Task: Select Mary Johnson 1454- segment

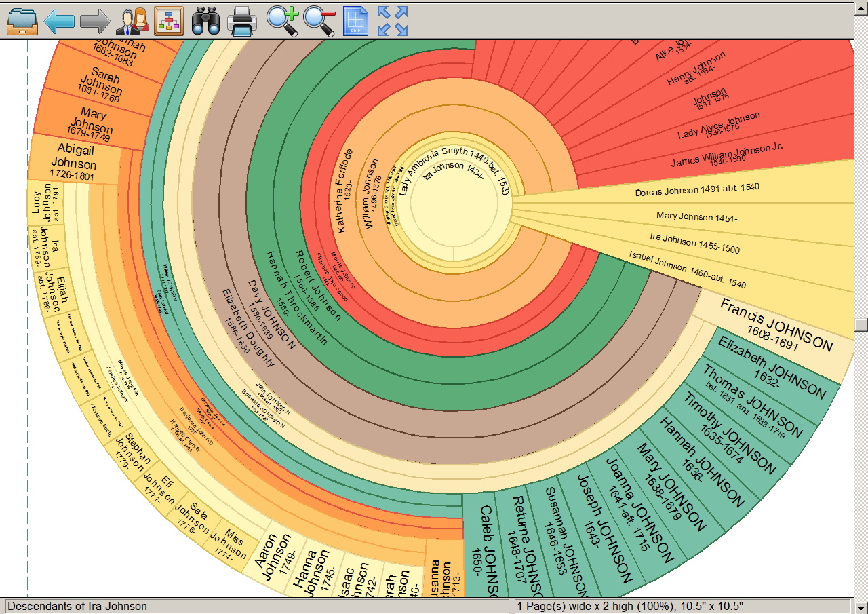Action: click(696, 217)
